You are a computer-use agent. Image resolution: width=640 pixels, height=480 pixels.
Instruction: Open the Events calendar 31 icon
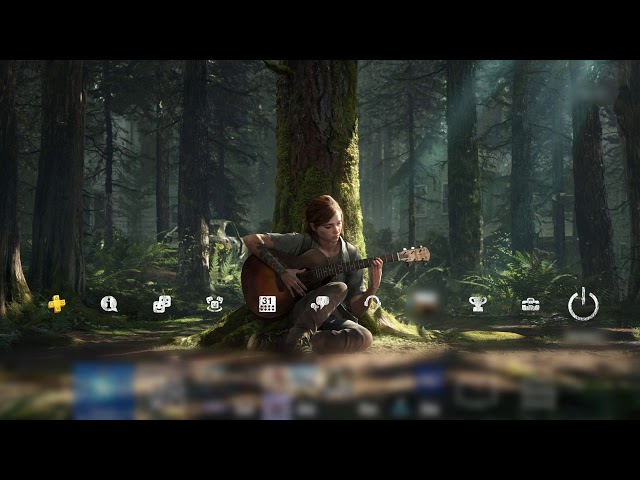pos(267,304)
